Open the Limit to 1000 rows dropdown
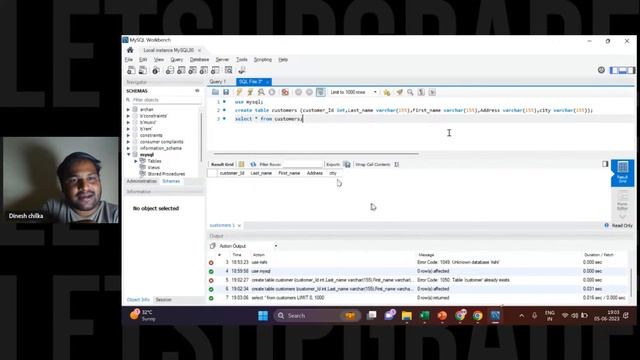Image resolution: width=640 pixels, height=360 pixels. 353,92
